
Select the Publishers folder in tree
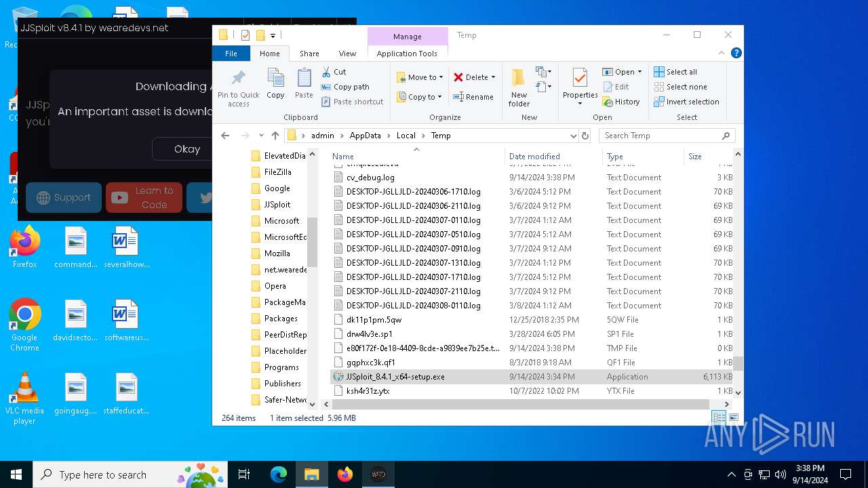(x=282, y=384)
